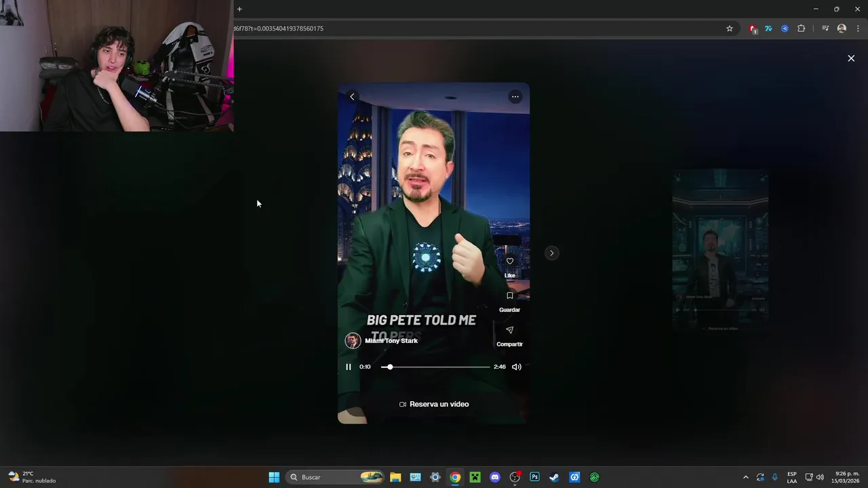Open Photoshop from taskbar
This screenshot has width=868, height=488.
pos(534,477)
